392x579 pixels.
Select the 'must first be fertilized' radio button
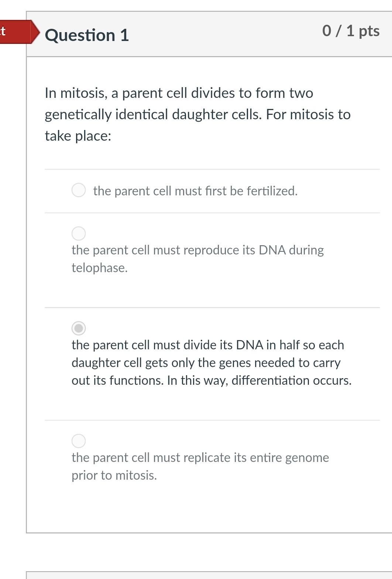click(x=79, y=190)
